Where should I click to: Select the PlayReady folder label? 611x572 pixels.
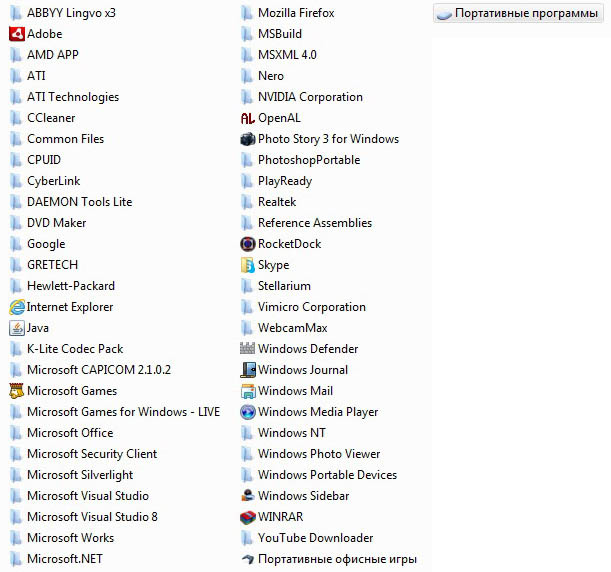pyautogui.click(x=285, y=181)
